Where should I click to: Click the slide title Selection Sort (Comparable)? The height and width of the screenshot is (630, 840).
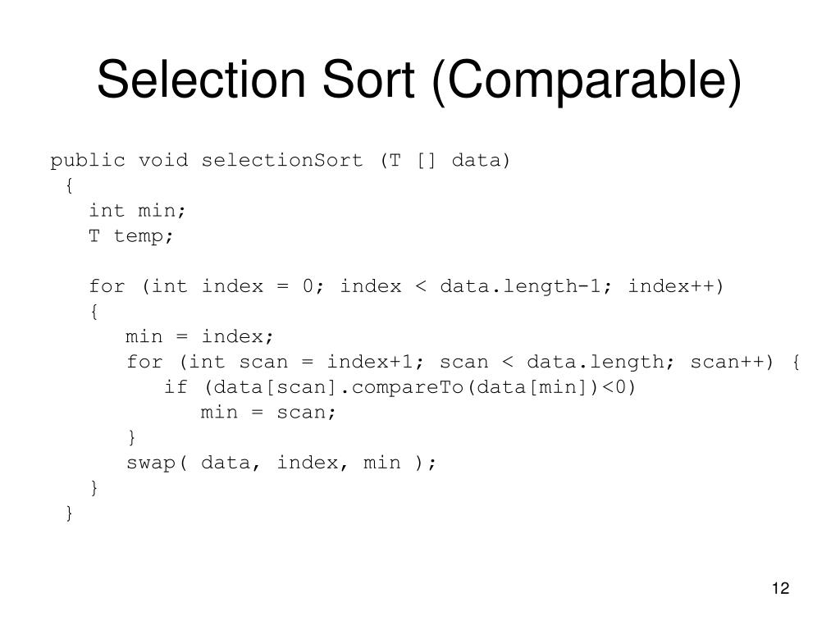(419, 80)
